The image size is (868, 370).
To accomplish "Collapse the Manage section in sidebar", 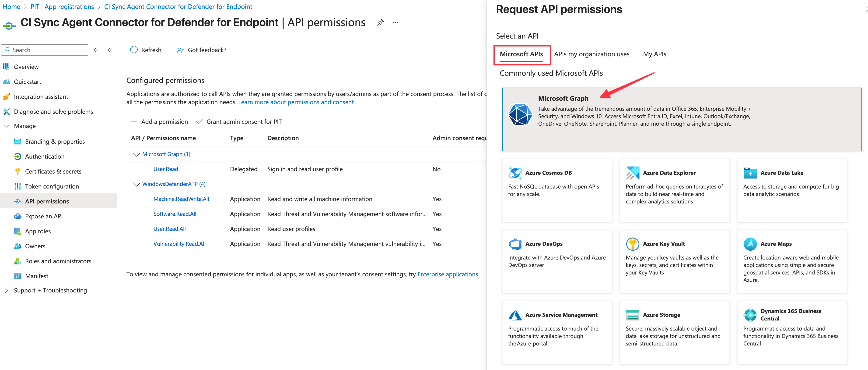I will pyautogui.click(x=6, y=126).
